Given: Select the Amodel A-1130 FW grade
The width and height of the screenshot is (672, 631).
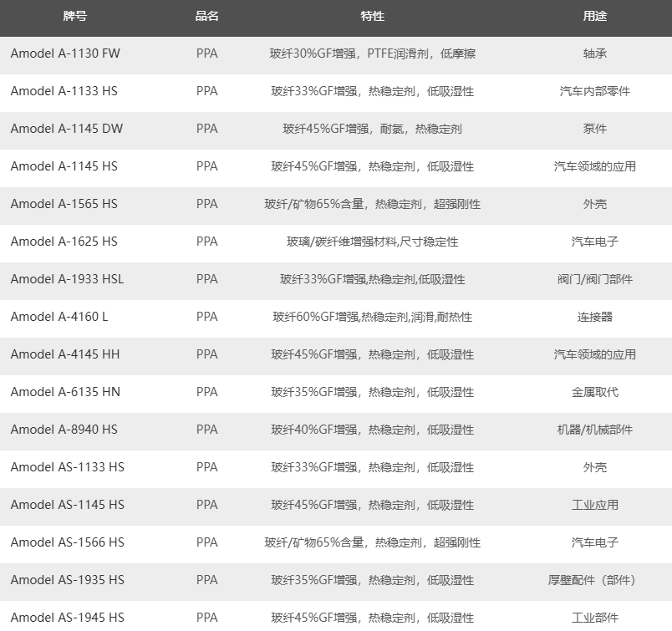Looking at the screenshot, I should pyautogui.click(x=65, y=53).
